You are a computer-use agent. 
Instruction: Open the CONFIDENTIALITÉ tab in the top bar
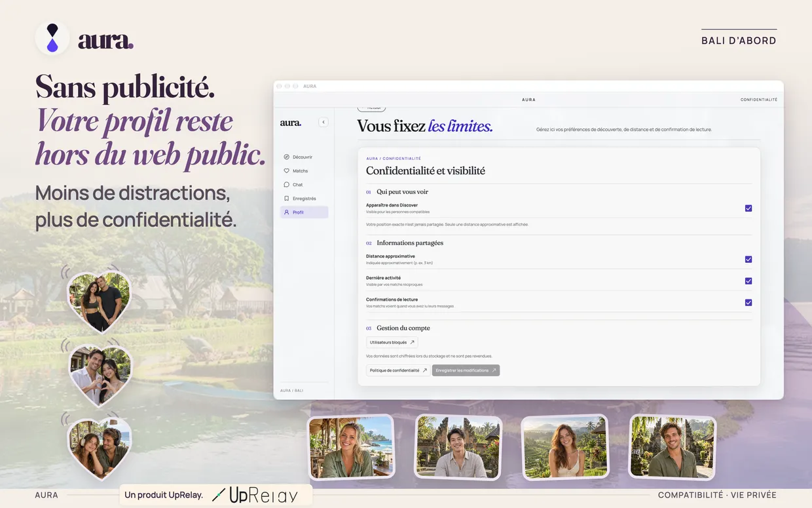click(759, 100)
